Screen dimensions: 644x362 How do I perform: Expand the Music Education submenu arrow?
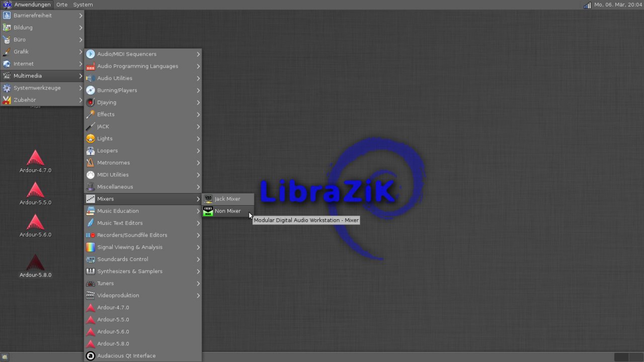point(198,211)
